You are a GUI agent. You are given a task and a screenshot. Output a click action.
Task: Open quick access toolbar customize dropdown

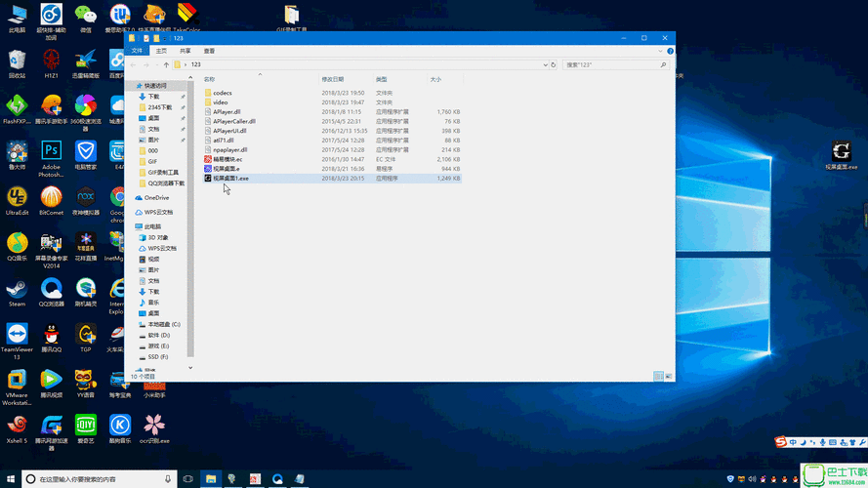[164, 38]
